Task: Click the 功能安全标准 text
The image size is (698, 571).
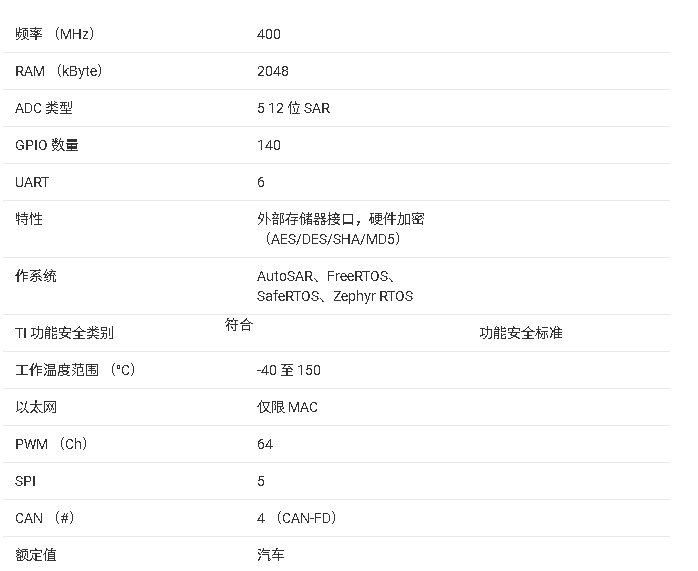Action: coord(520,333)
